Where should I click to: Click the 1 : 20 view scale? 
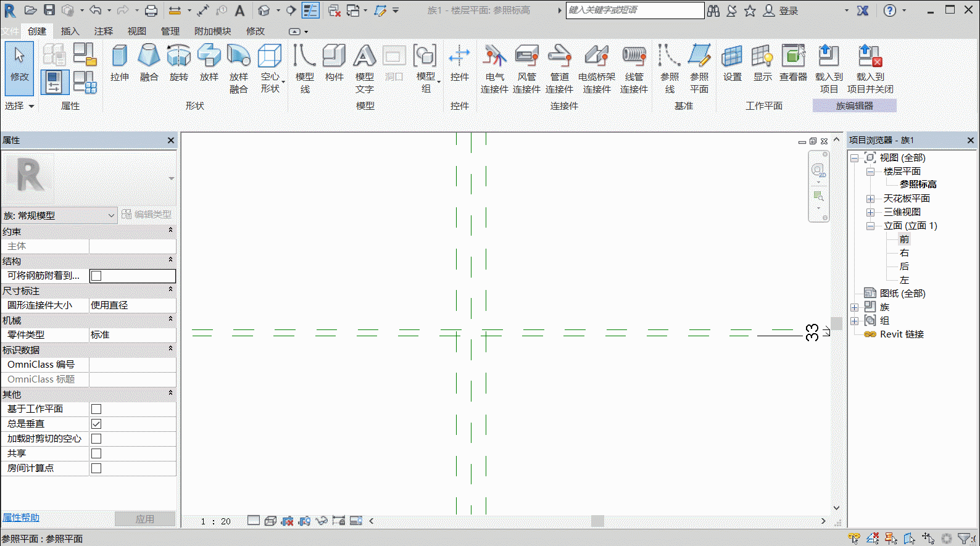(x=216, y=521)
